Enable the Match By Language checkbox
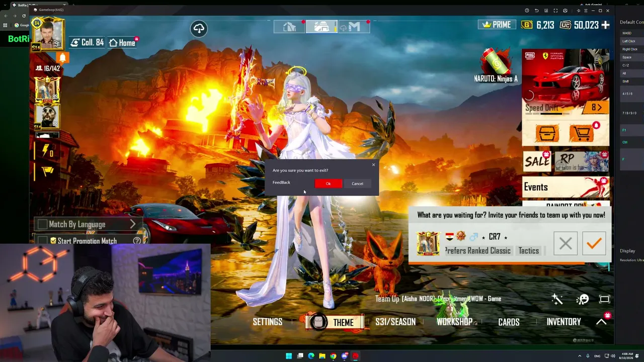This screenshot has height=362, width=644. click(42, 224)
